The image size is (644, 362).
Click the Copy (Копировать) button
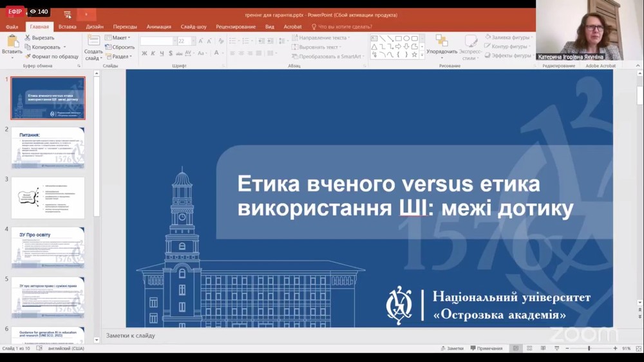coord(45,47)
